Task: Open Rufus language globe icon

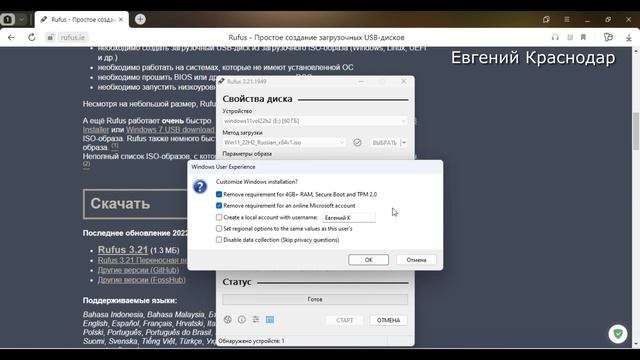Action: [x=228, y=320]
